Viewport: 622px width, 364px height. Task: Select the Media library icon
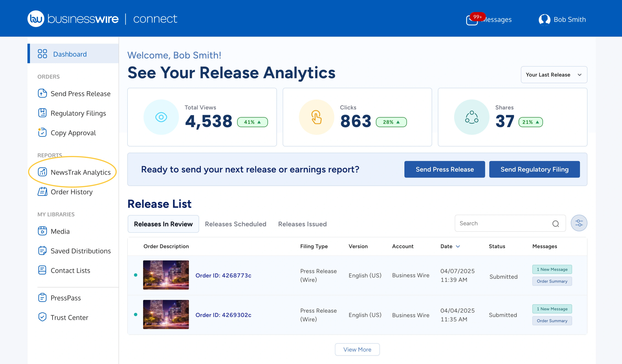coord(42,231)
